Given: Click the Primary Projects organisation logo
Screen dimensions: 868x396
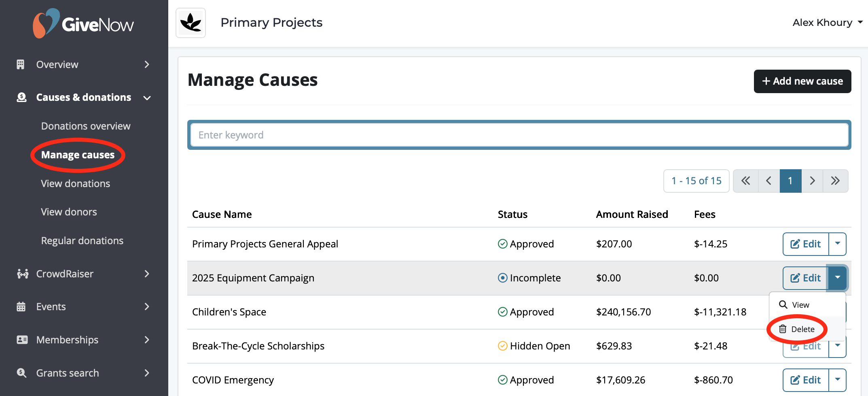Looking at the screenshot, I should click(x=191, y=23).
